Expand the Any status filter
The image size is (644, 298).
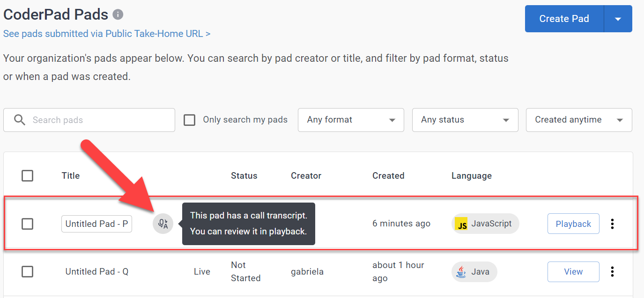465,120
